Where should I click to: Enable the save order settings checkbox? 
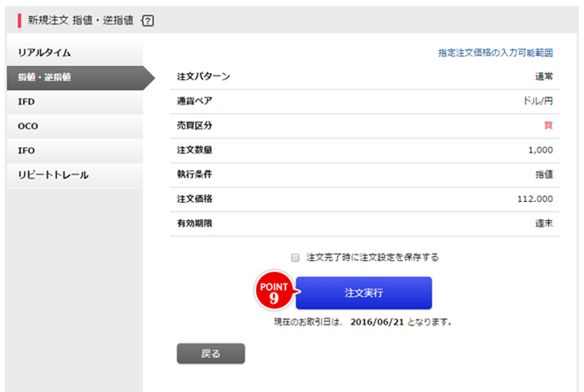click(x=295, y=258)
